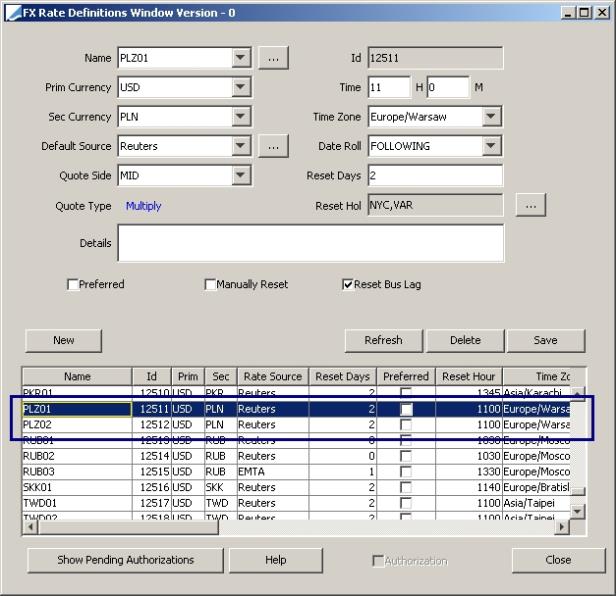The width and height of the screenshot is (616, 596).
Task: Select the SKK01 row name cell
Action: click(x=77, y=488)
